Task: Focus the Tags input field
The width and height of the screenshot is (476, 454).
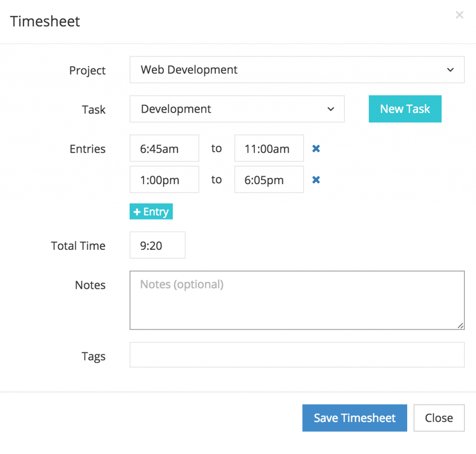Action: pyautogui.click(x=297, y=354)
